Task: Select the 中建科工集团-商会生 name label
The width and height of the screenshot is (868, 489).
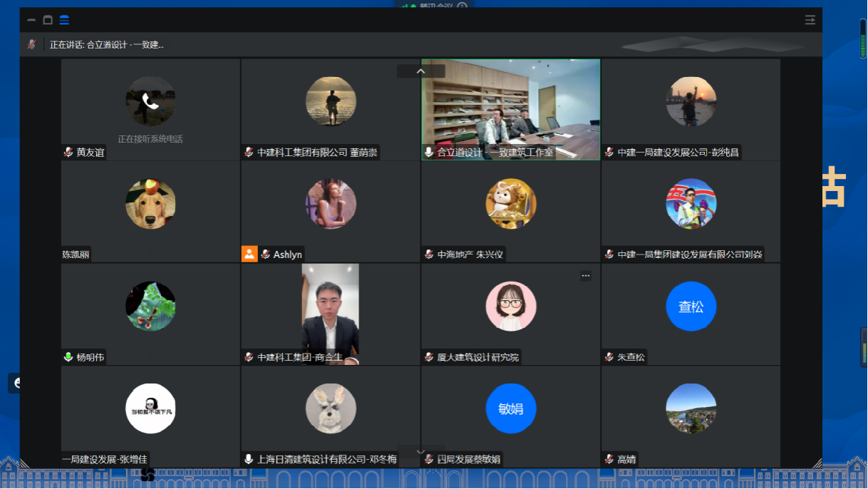Action: coord(299,357)
